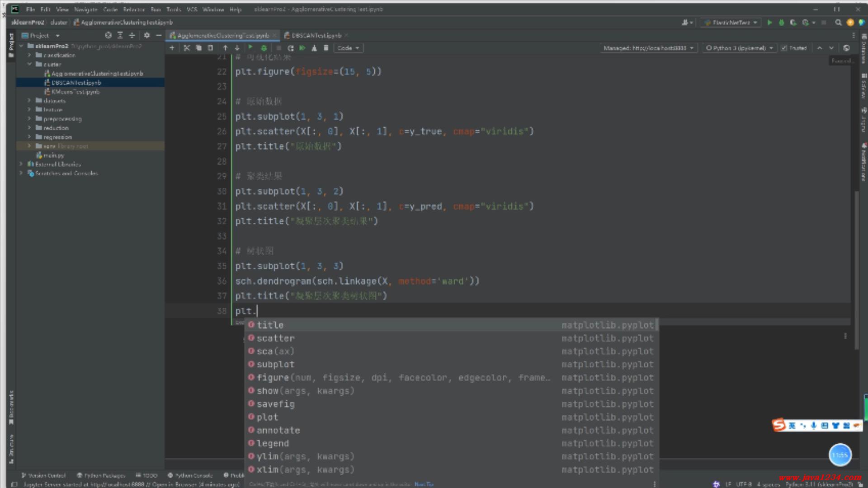Add a new cell with plus icon

tap(172, 48)
